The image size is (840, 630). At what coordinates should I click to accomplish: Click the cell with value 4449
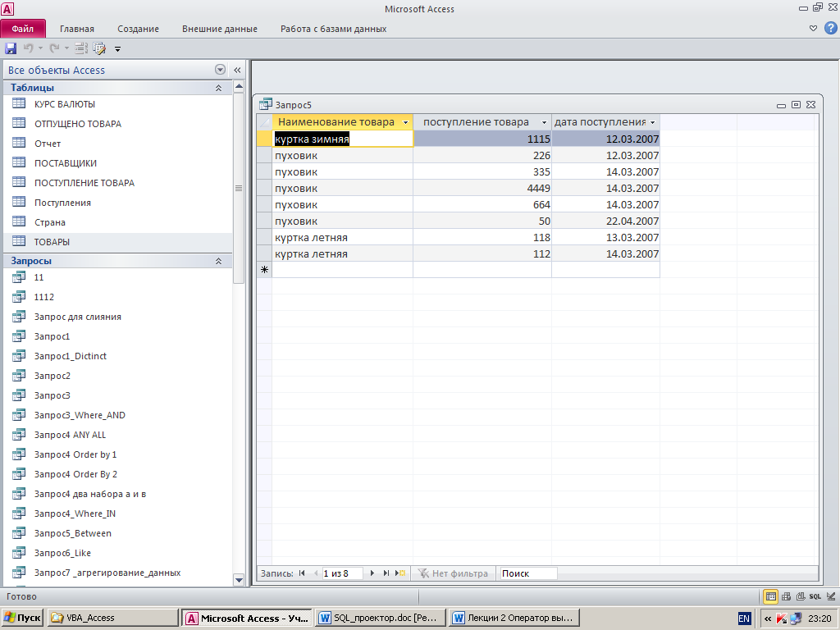(x=482, y=188)
